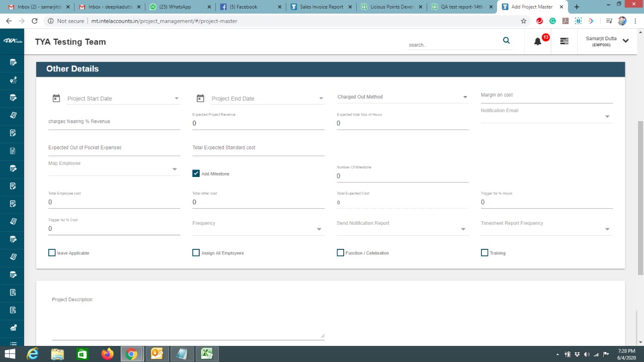Open the green Grammarly extension icon

[x=552, y=21]
